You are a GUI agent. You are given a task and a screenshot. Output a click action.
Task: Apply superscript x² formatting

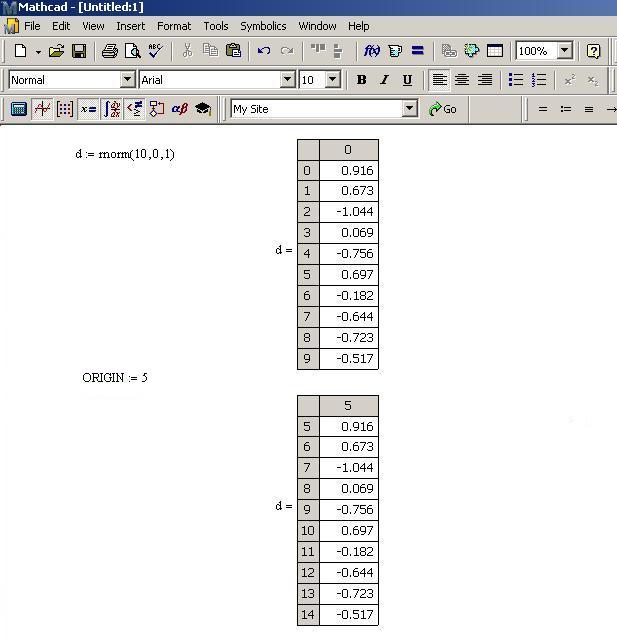click(x=570, y=80)
